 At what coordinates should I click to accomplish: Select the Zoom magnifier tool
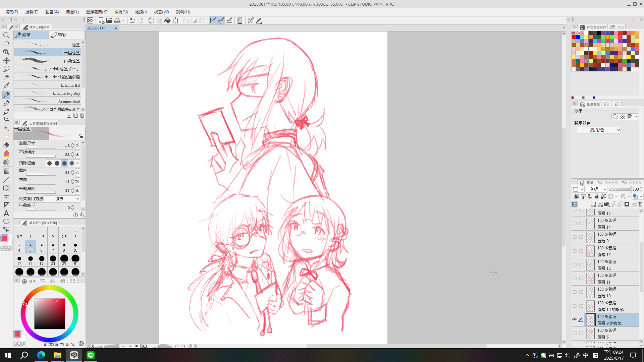[x=6, y=35]
